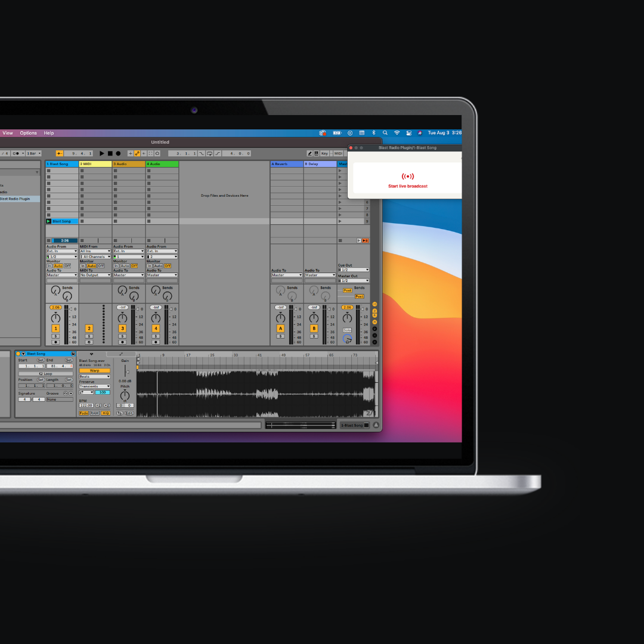Viewport: 644px width, 644px height.
Task: Click the Spotlight search magnifier icon
Action: click(385, 133)
